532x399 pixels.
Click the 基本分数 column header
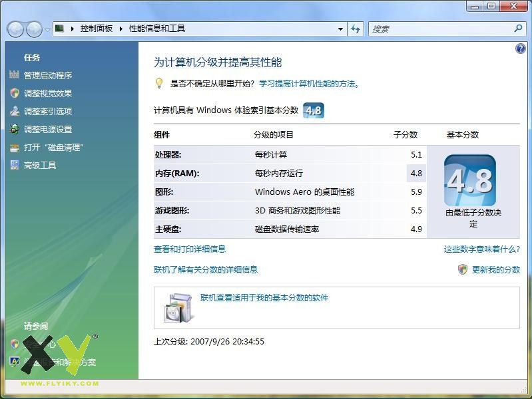pos(463,135)
